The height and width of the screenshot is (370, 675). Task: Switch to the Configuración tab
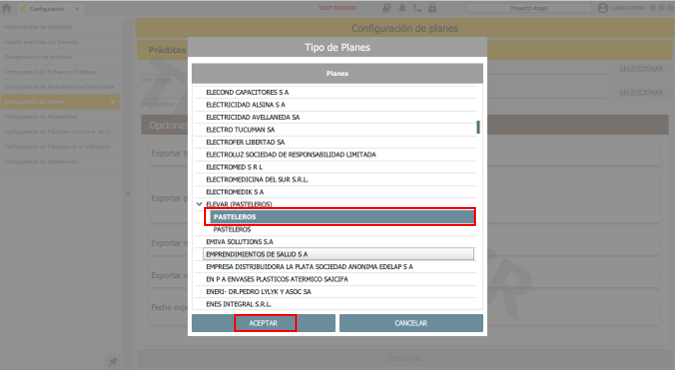click(x=46, y=9)
